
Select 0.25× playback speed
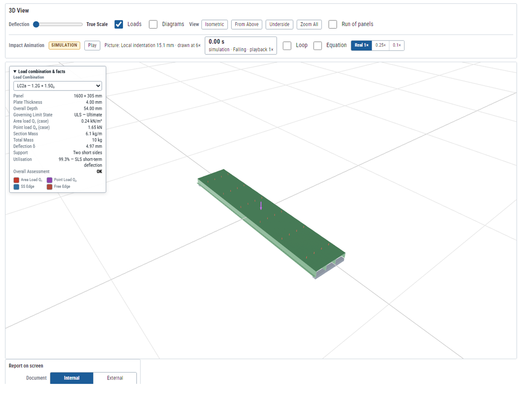click(381, 45)
